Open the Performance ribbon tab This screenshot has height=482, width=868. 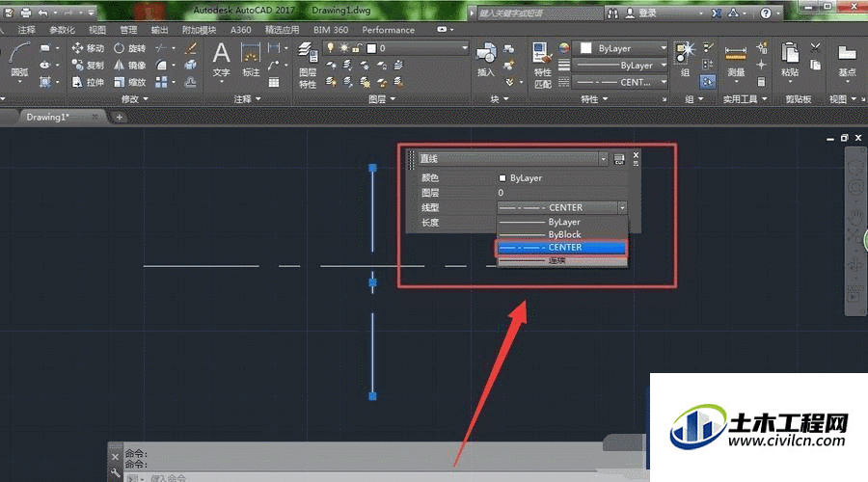point(388,30)
